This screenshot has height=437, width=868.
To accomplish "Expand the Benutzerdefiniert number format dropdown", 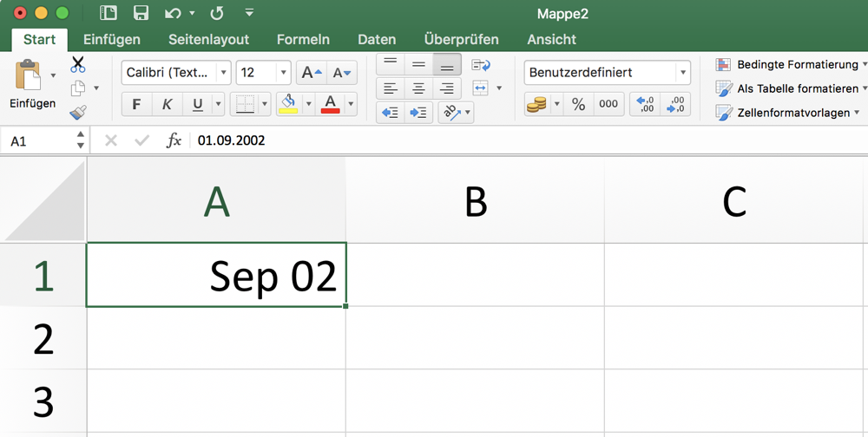I will pyautogui.click(x=683, y=73).
